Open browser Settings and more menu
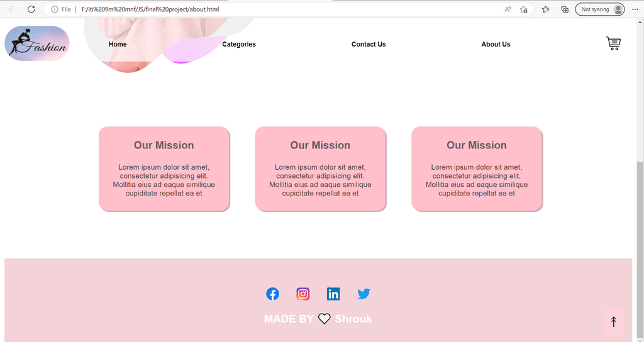644x342 pixels. [x=635, y=9]
